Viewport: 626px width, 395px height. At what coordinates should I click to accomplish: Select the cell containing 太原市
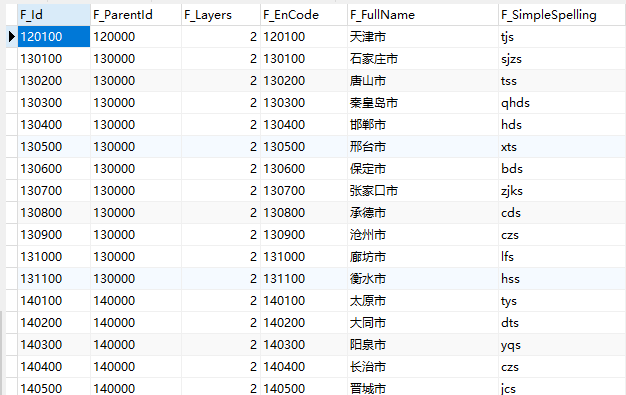coord(423,300)
